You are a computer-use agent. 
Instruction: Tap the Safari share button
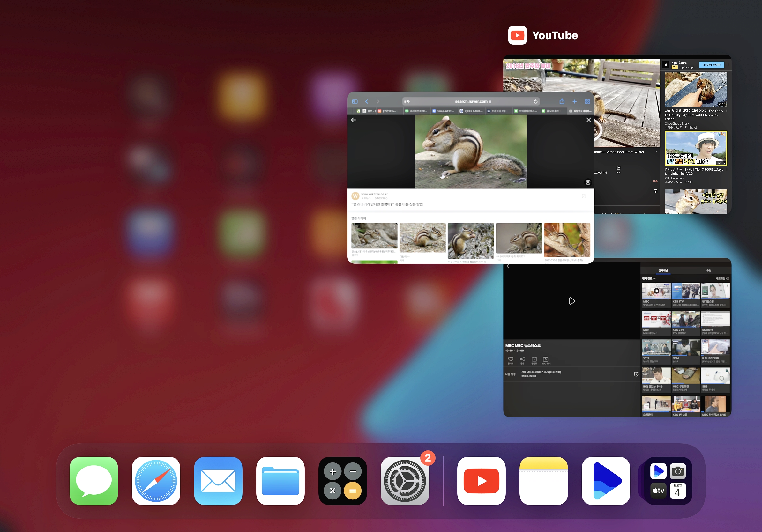[562, 101]
